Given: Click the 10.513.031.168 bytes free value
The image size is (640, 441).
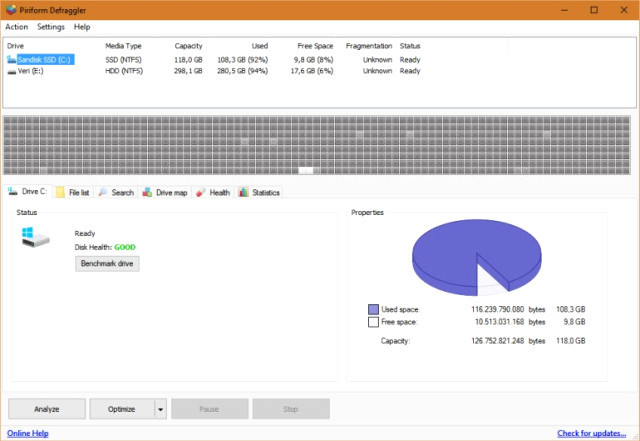Looking at the screenshot, I should (500, 322).
